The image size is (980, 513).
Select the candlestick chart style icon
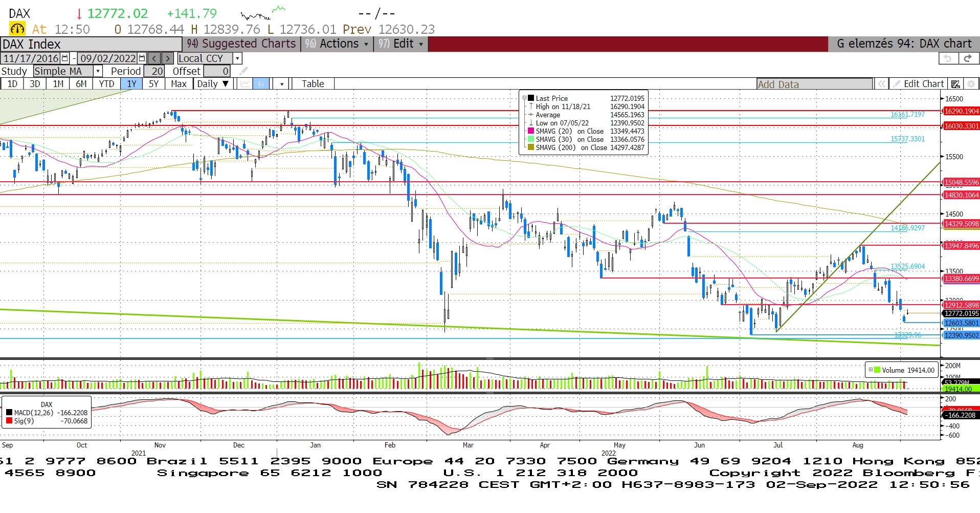(x=261, y=84)
